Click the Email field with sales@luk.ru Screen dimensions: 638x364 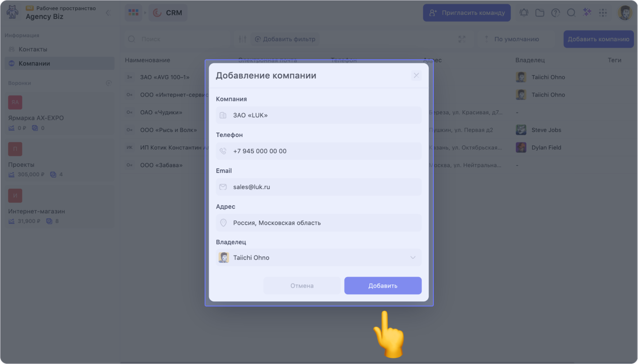tap(318, 187)
